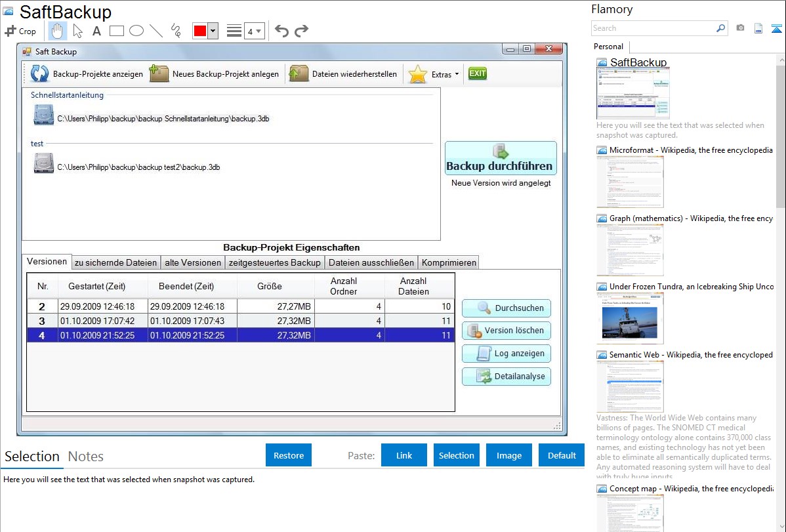Click the green EXIT icon
The width and height of the screenshot is (786, 532).
[477, 73]
